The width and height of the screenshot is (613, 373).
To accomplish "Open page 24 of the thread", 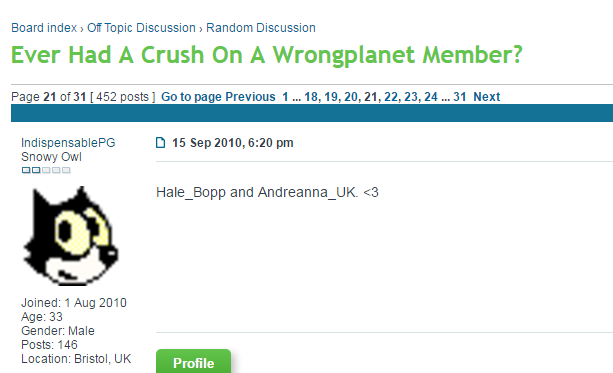I will tap(431, 97).
